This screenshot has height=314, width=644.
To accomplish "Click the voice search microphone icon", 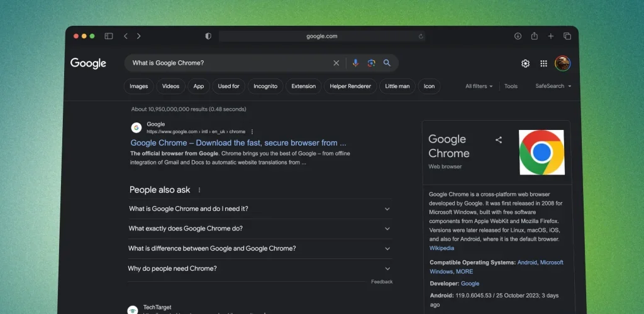I will tap(355, 63).
